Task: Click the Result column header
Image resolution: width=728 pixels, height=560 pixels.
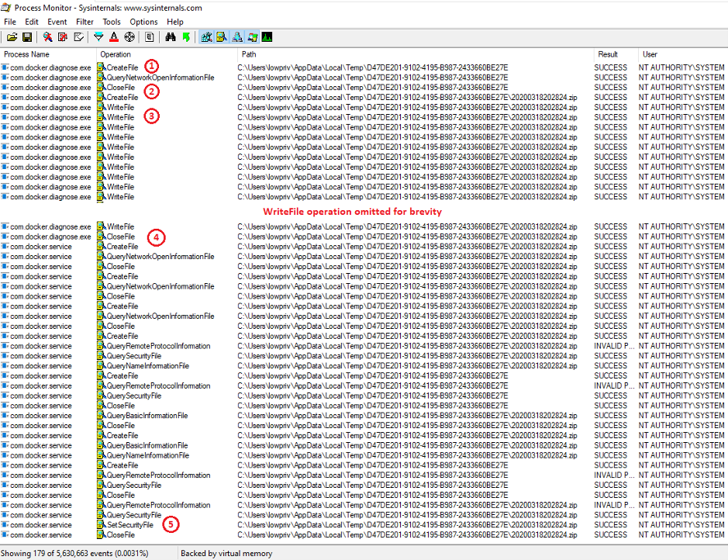Action: pos(615,54)
